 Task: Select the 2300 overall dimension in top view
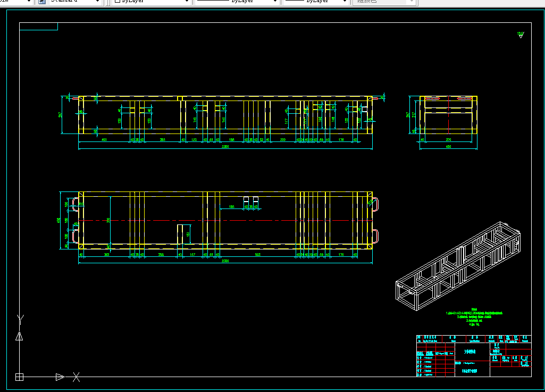pos(225,261)
